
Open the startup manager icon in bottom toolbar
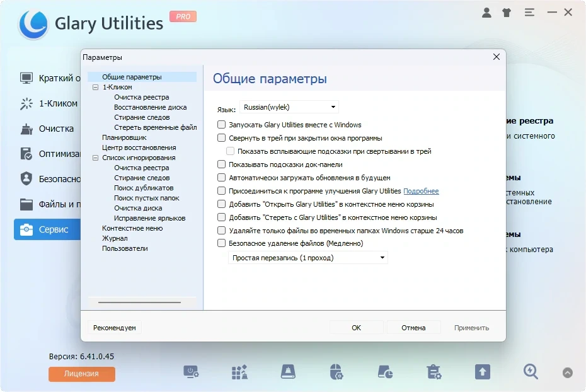[x=190, y=372]
